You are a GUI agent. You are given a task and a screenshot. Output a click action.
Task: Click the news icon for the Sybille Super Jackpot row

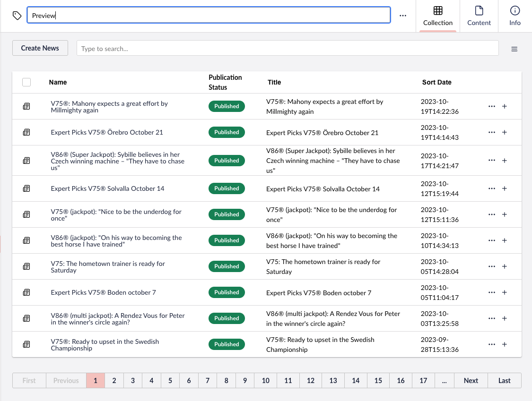26,160
